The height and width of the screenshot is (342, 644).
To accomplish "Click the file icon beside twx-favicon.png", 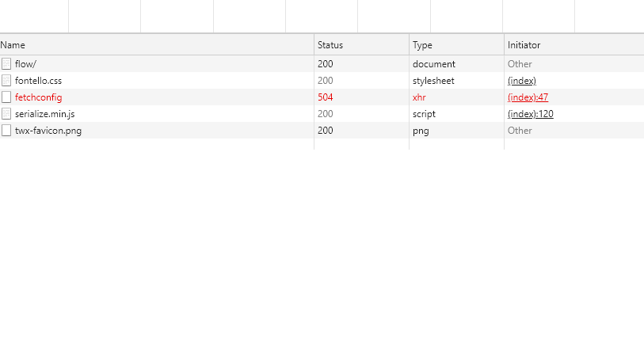I will (6, 131).
